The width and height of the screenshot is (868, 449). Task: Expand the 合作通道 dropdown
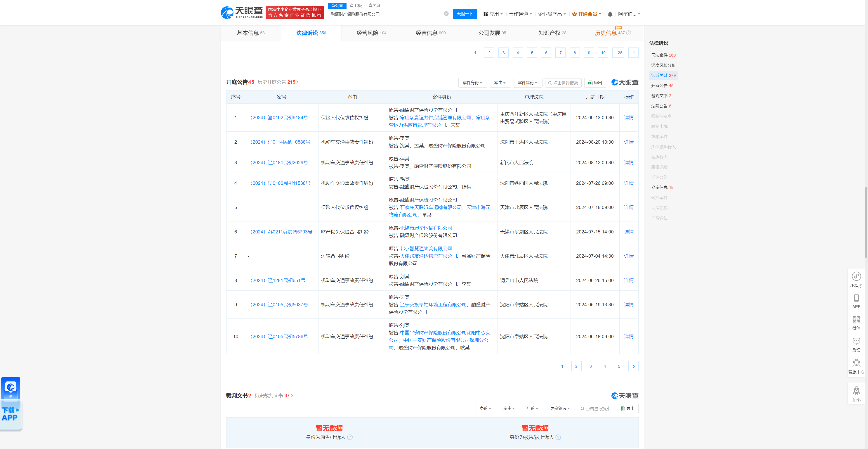click(x=520, y=14)
